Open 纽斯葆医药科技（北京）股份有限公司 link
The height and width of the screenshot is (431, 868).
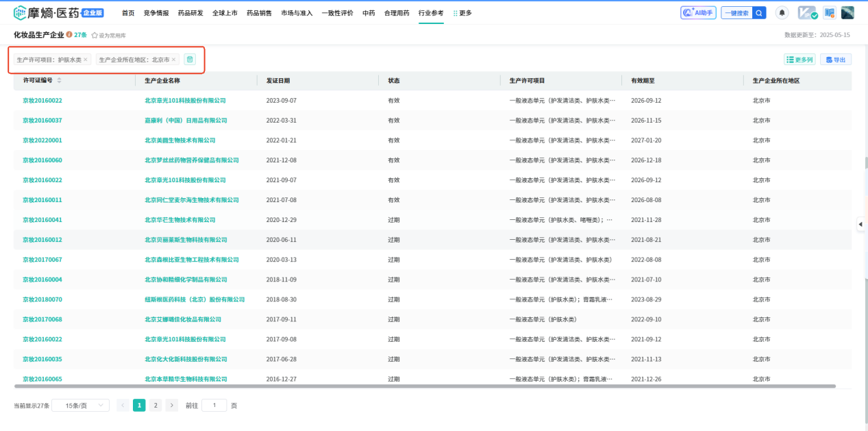tap(195, 299)
